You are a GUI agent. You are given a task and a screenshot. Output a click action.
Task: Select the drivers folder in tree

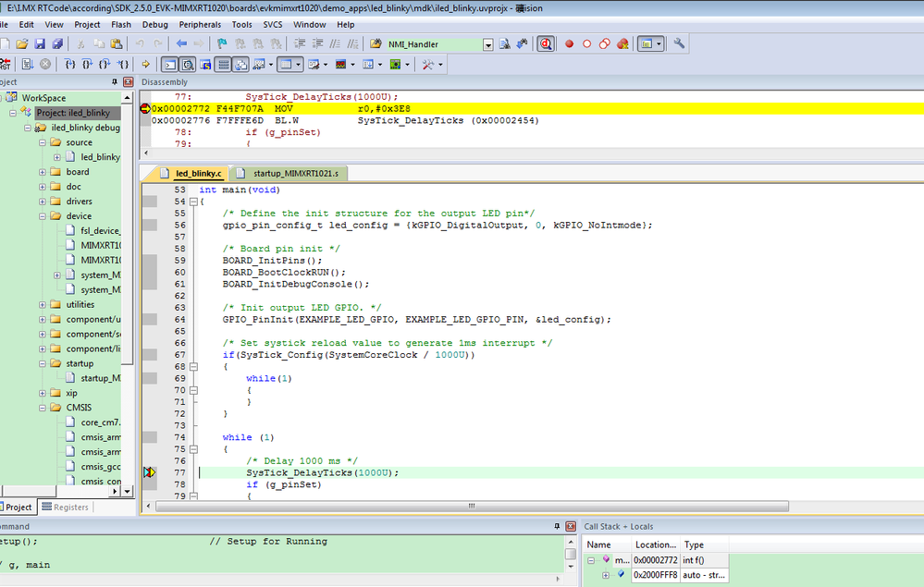[x=79, y=202]
